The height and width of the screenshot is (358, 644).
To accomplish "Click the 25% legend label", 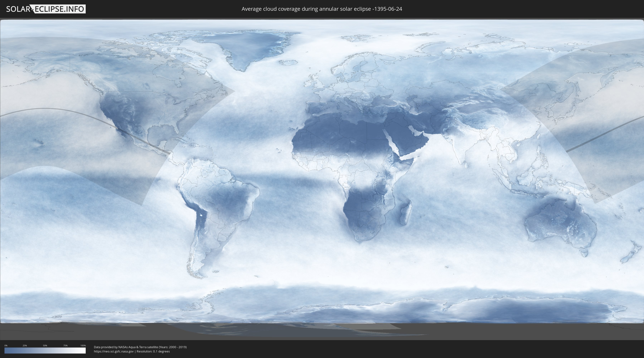I will pyautogui.click(x=25, y=345).
